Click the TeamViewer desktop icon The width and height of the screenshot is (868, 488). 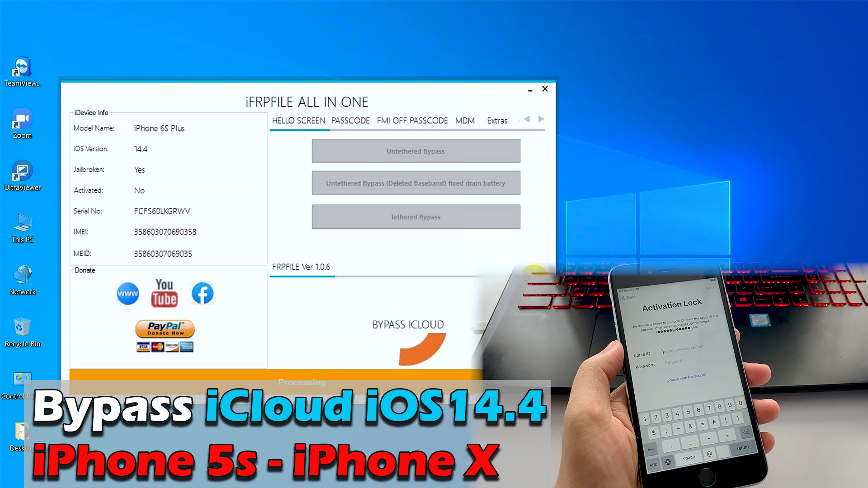pos(23,67)
